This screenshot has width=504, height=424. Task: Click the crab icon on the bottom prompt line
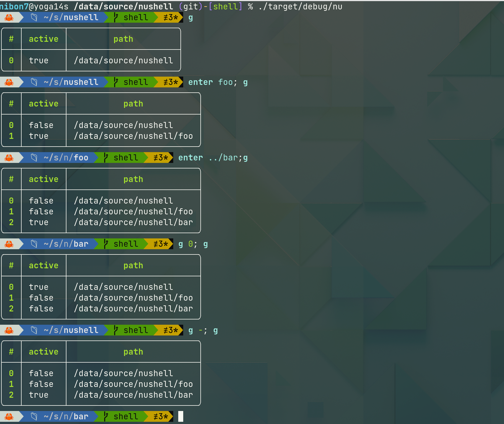coord(8,416)
